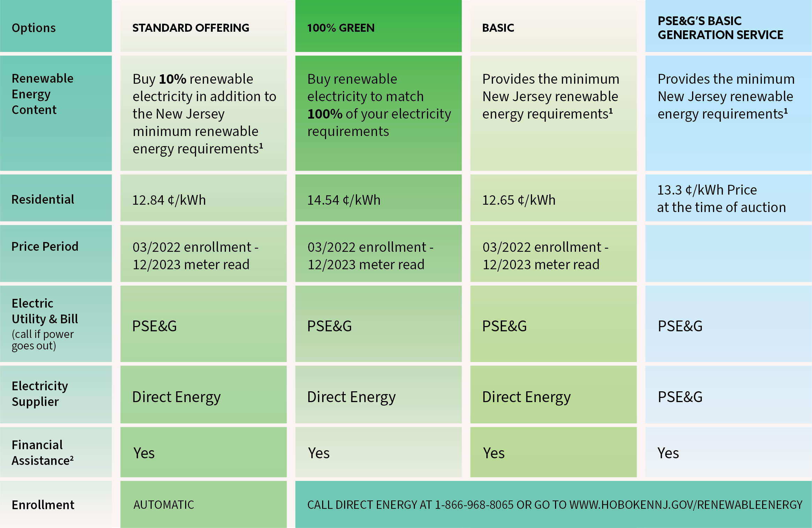Click the 'Enrollment' row label
Screen dimensions: 812x528
click(56, 504)
